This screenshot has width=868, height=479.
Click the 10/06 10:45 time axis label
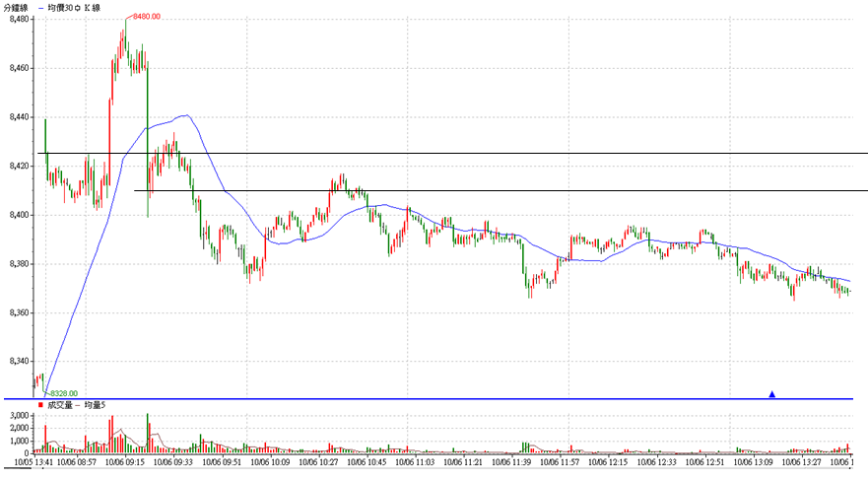(x=367, y=462)
